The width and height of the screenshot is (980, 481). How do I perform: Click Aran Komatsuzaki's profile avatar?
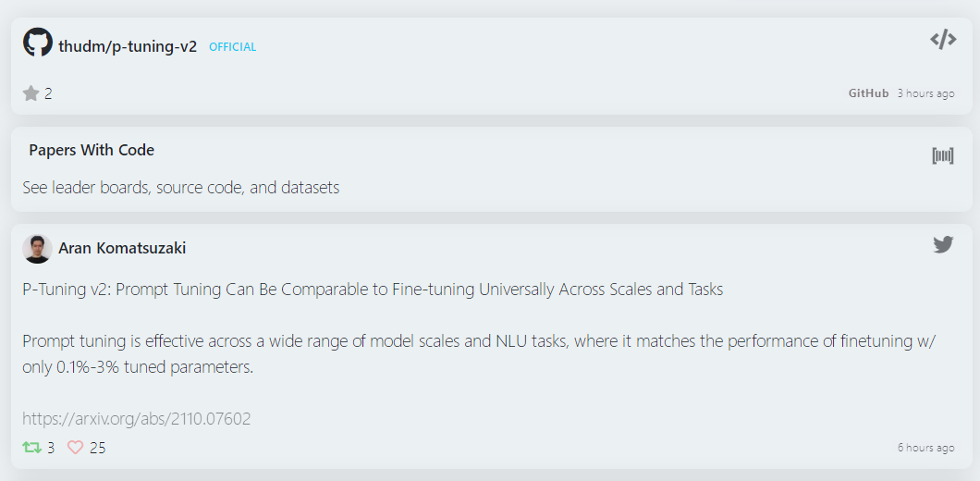(x=37, y=248)
